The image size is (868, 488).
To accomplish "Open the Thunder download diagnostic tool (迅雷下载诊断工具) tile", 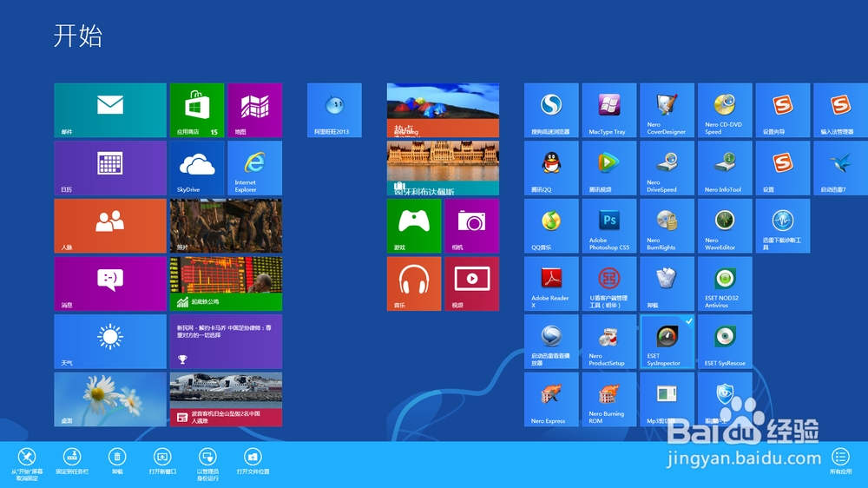I will click(x=783, y=226).
